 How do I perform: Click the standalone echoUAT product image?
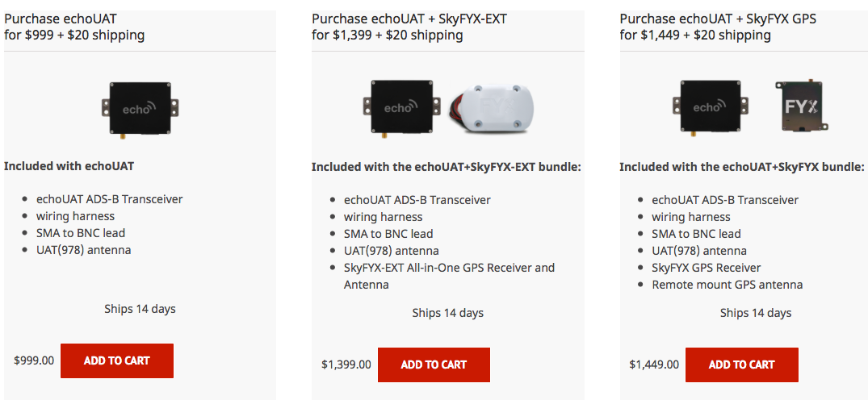point(140,107)
